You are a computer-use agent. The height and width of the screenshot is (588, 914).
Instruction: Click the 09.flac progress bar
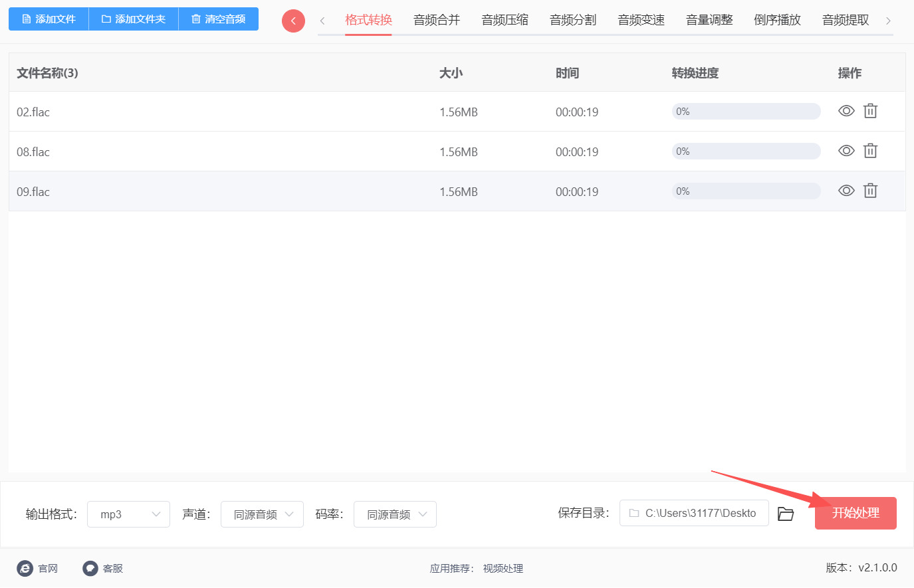pos(746,191)
